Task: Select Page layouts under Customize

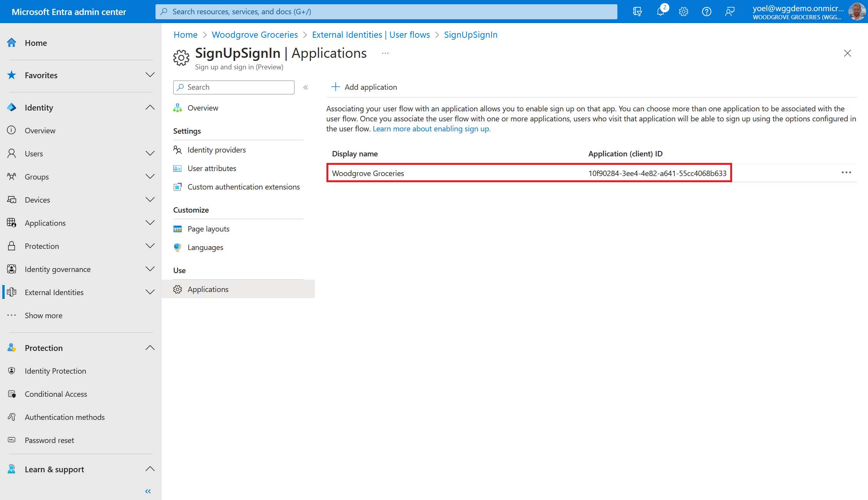Action: [208, 229]
